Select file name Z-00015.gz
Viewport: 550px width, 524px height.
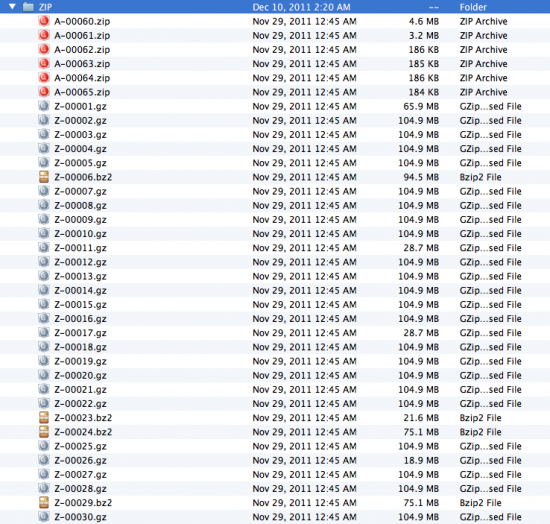click(80, 305)
